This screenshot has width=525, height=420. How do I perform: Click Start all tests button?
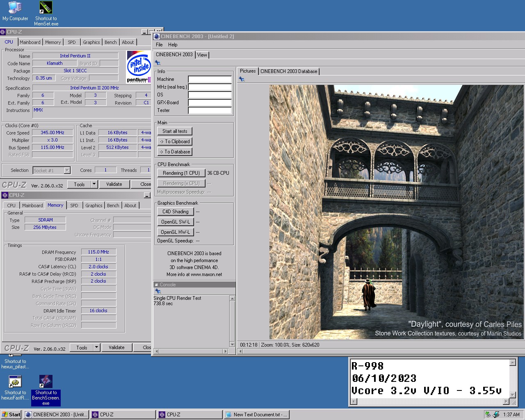[x=175, y=131]
